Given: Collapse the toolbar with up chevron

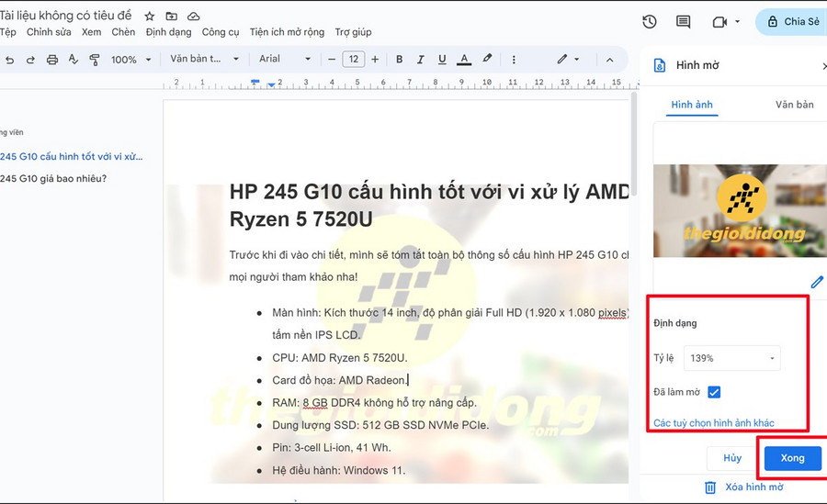Looking at the screenshot, I should [x=610, y=60].
